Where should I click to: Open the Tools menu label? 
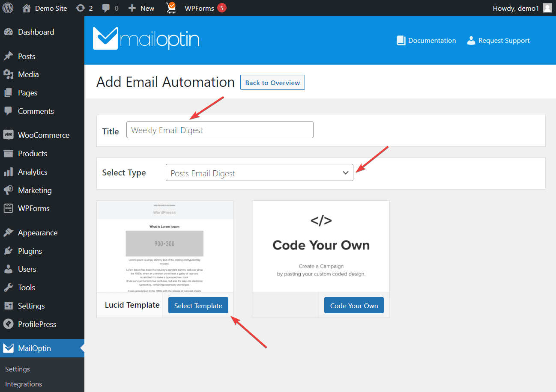click(27, 288)
